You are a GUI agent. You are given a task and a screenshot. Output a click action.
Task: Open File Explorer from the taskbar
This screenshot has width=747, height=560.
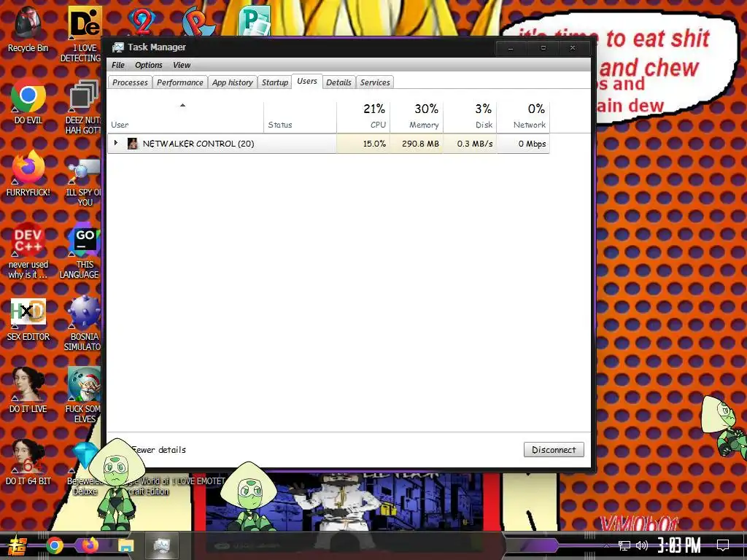click(x=126, y=545)
